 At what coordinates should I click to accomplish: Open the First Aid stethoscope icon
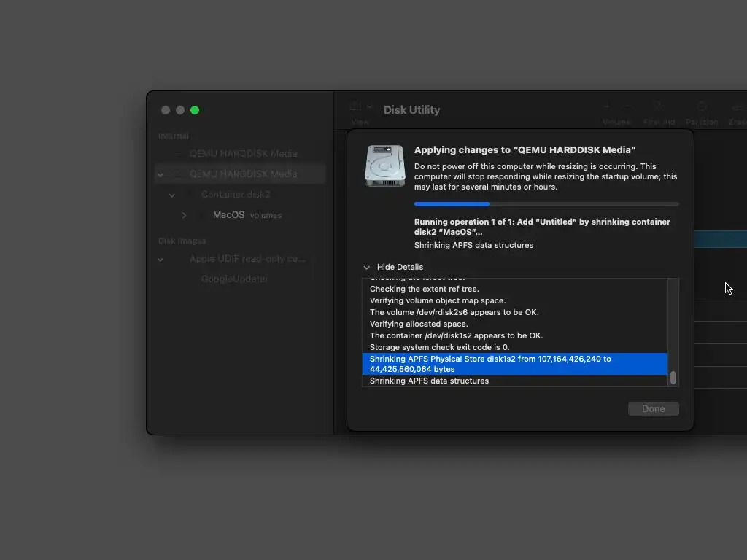(659, 106)
